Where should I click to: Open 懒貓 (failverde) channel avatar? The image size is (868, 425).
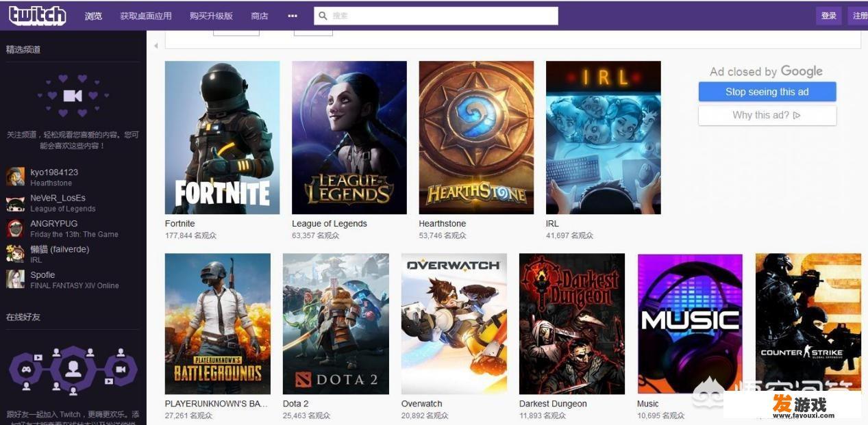16,254
